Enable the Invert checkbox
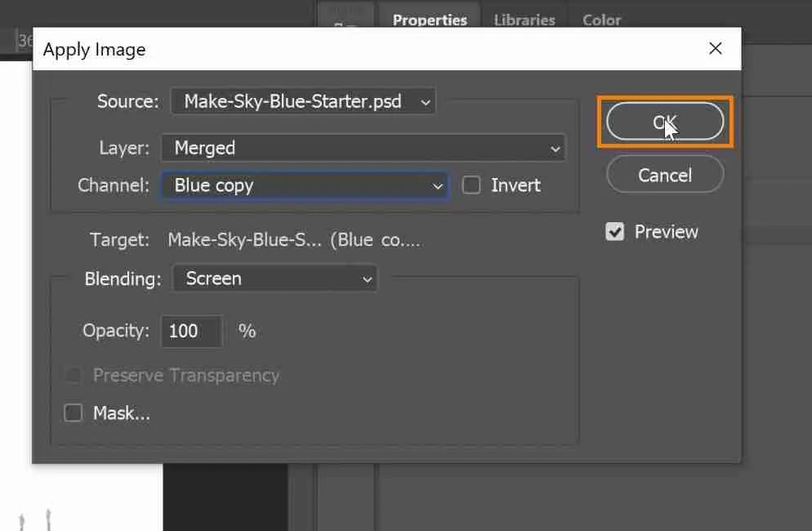The image size is (812, 531). coord(471,185)
